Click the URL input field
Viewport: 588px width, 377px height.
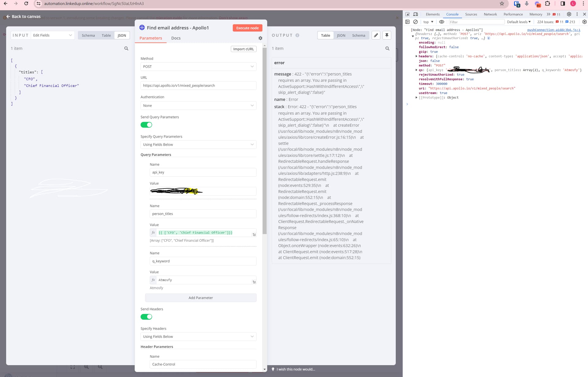pos(198,85)
